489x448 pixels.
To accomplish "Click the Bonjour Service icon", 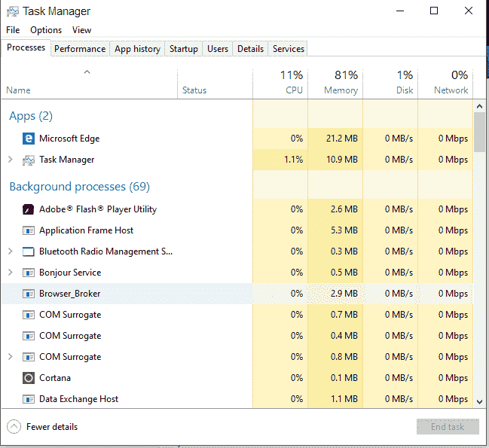I will click(x=29, y=273).
